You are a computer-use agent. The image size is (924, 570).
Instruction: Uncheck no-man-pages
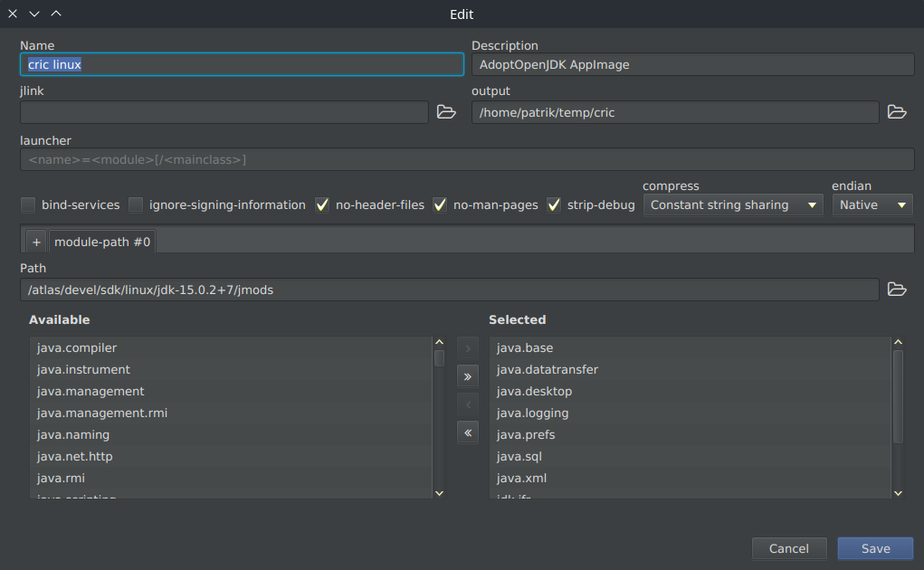coord(439,204)
